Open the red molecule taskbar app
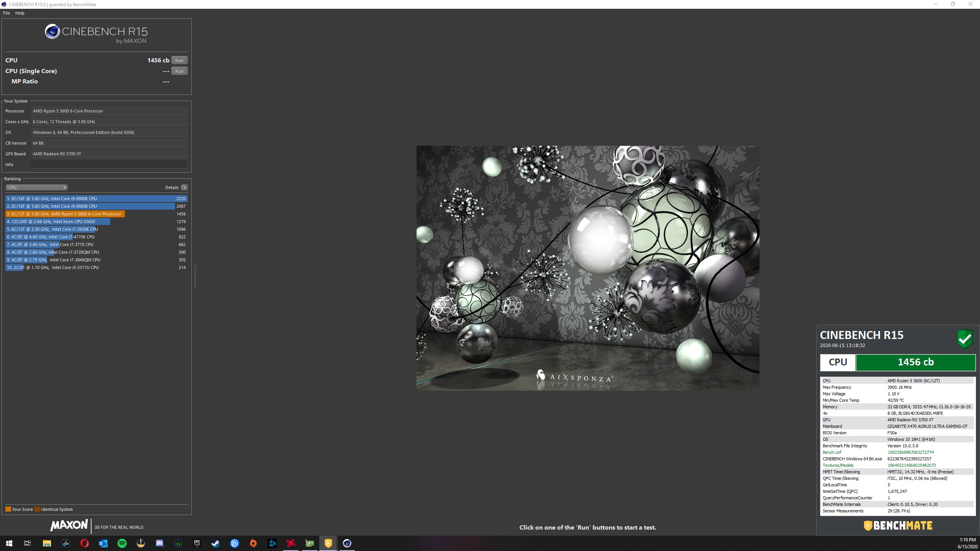 pyautogui.click(x=291, y=543)
